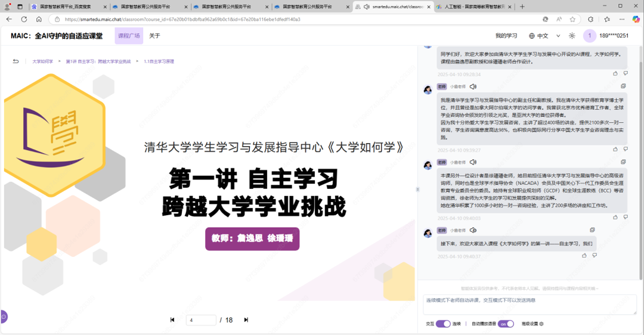Open the purple chat bubble at the left edge
The height and width of the screenshot is (335, 644).
4,317
